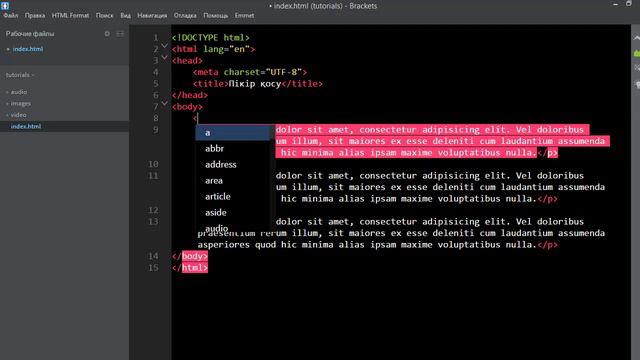This screenshot has width=640, height=360.
Task: Click the highlighted closing </html> tag
Action: [x=190, y=268]
